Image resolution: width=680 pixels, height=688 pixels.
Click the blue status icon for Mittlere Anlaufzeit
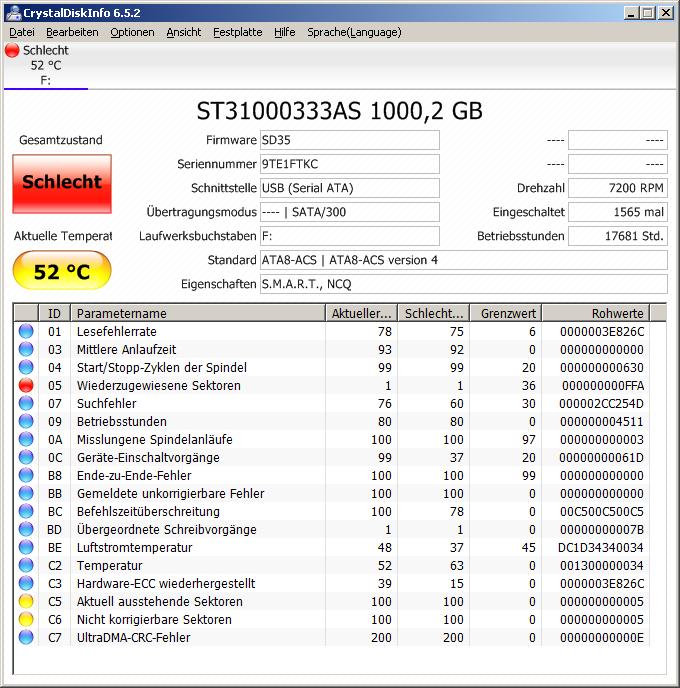coord(26,349)
